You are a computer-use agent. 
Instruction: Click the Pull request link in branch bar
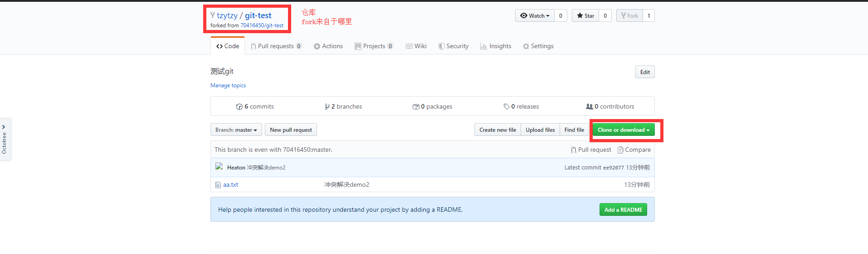click(x=591, y=149)
